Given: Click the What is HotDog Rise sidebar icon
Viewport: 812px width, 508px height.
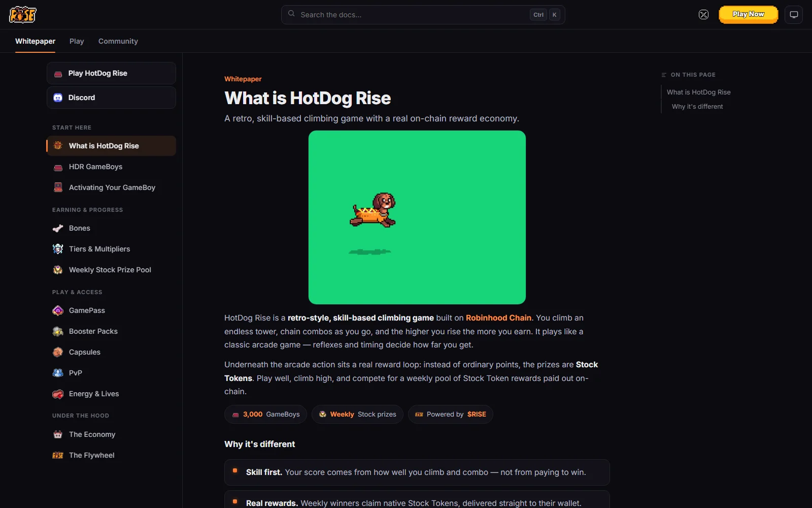Looking at the screenshot, I should pyautogui.click(x=58, y=145).
